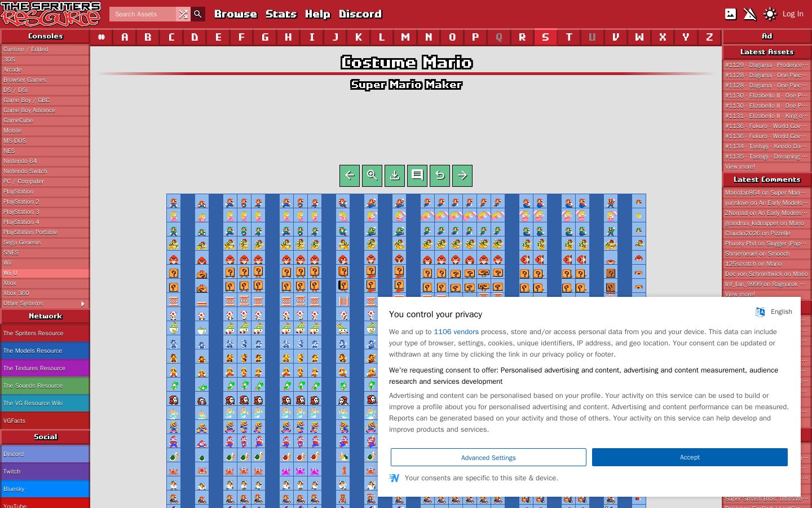Select the letter M tab
812x508 pixels.
[405, 37]
